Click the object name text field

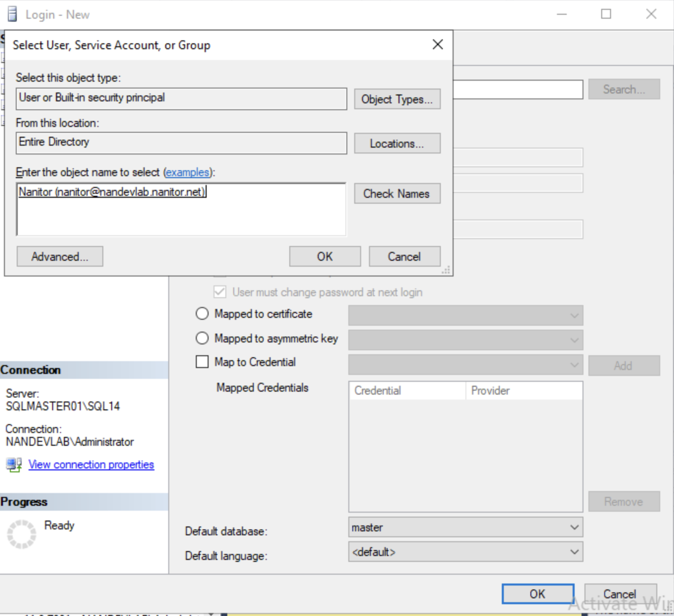point(181,210)
